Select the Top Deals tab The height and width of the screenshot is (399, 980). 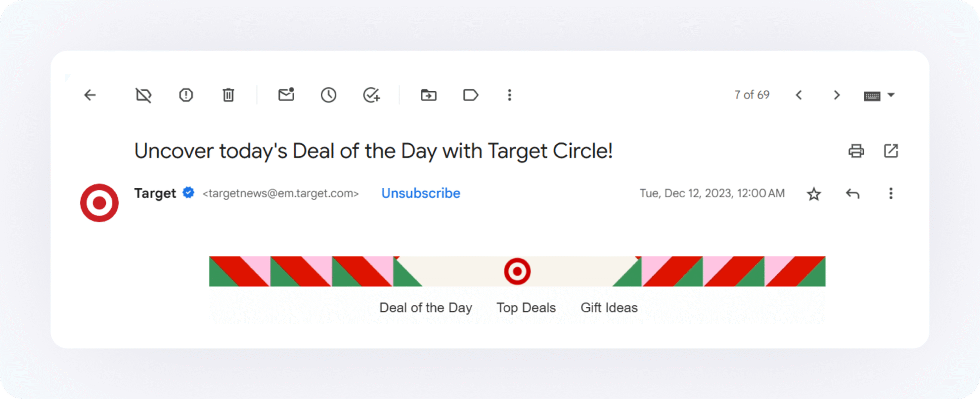[526, 308]
